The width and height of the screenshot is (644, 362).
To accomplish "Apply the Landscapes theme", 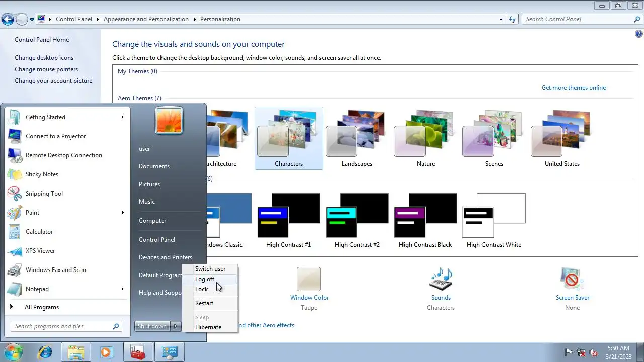I will click(357, 138).
